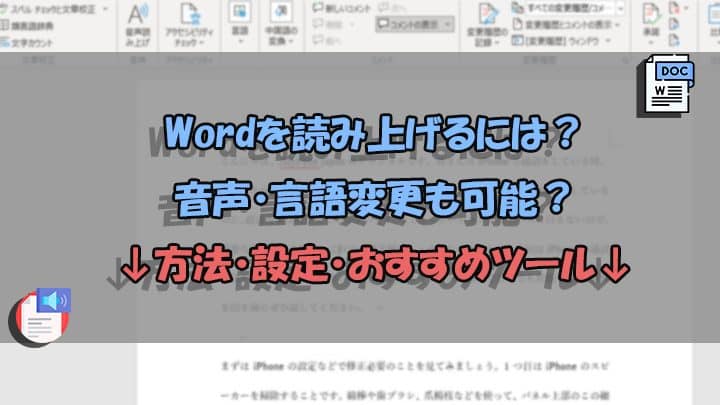
Task: Click the Reject change icon
Action: 674,8
